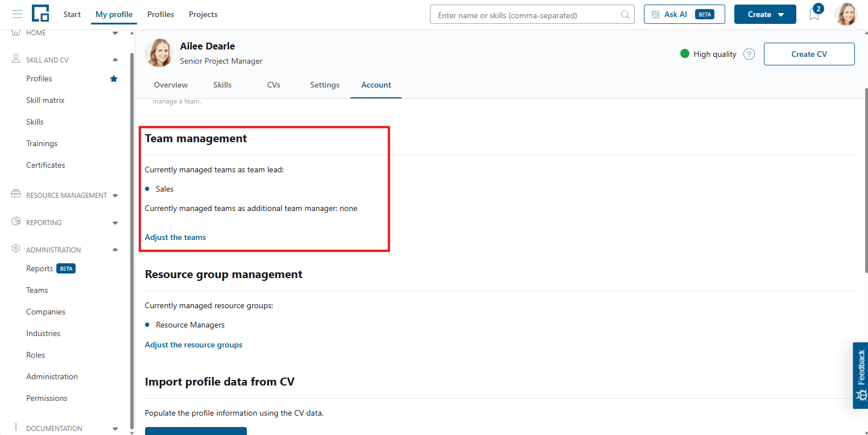Switch to the Overview tab
The height and width of the screenshot is (435, 868).
pos(171,85)
